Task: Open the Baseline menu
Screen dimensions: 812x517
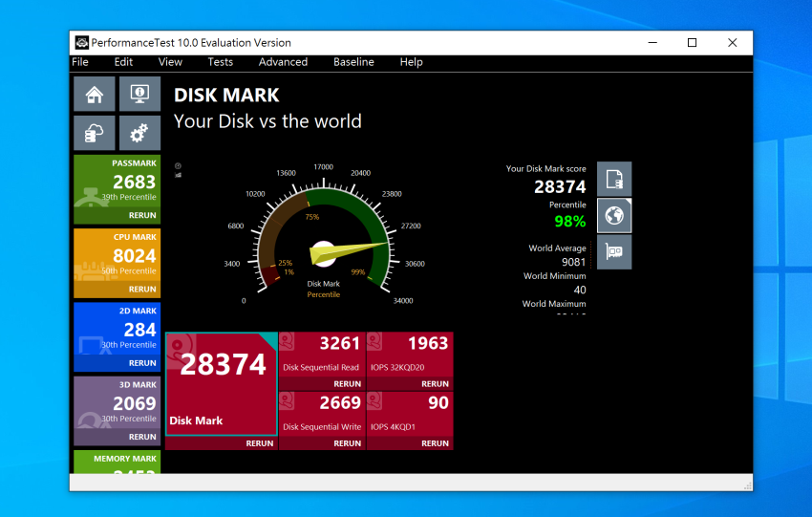Action: [x=353, y=62]
